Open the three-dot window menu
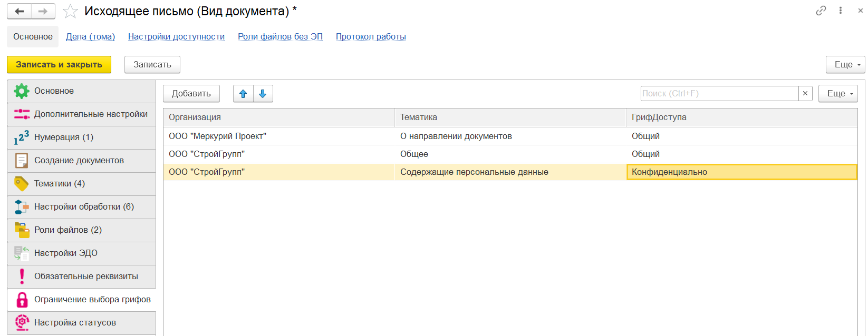 [841, 11]
